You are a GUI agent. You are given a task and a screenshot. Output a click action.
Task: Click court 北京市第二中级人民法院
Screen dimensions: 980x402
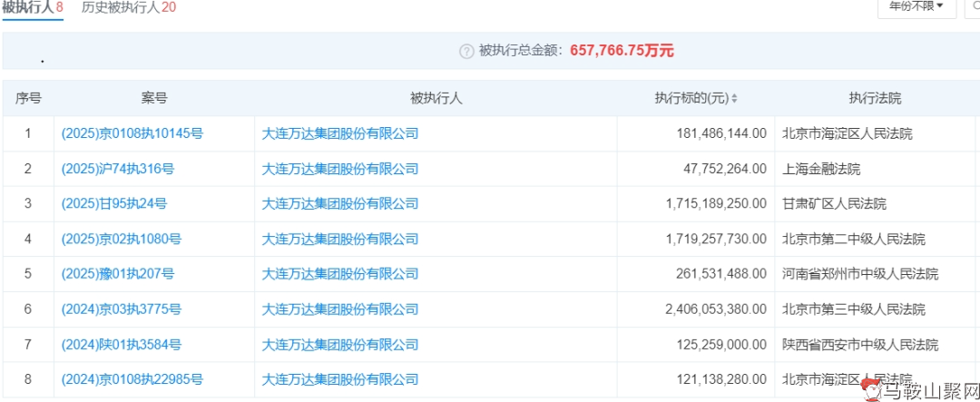tap(854, 239)
